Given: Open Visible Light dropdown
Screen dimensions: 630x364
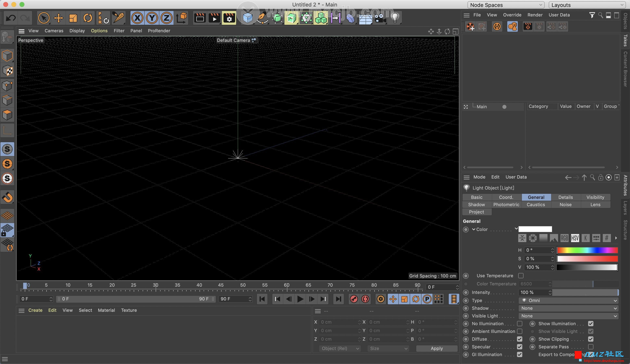Looking at the screenshot, I should coord(568,316).
